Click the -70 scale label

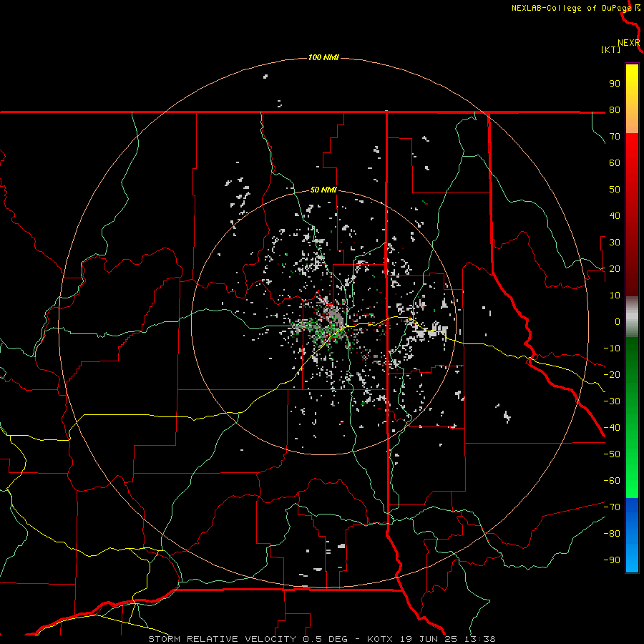[612, 507]
